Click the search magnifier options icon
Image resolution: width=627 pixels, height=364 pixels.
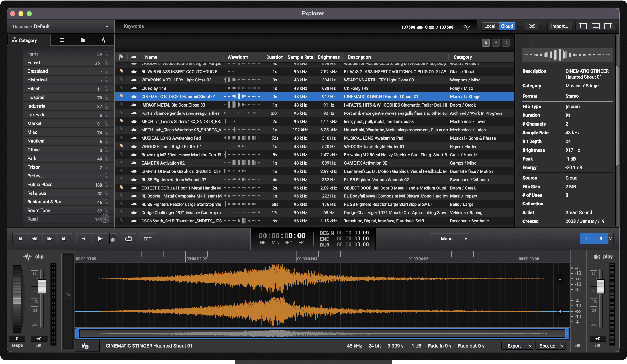click(x=466, y=27)
